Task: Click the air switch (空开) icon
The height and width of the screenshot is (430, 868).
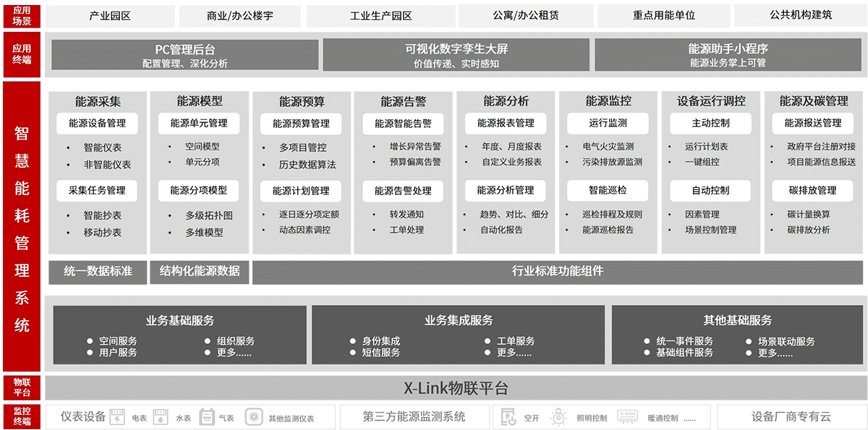Action: [x=509, y=417]
